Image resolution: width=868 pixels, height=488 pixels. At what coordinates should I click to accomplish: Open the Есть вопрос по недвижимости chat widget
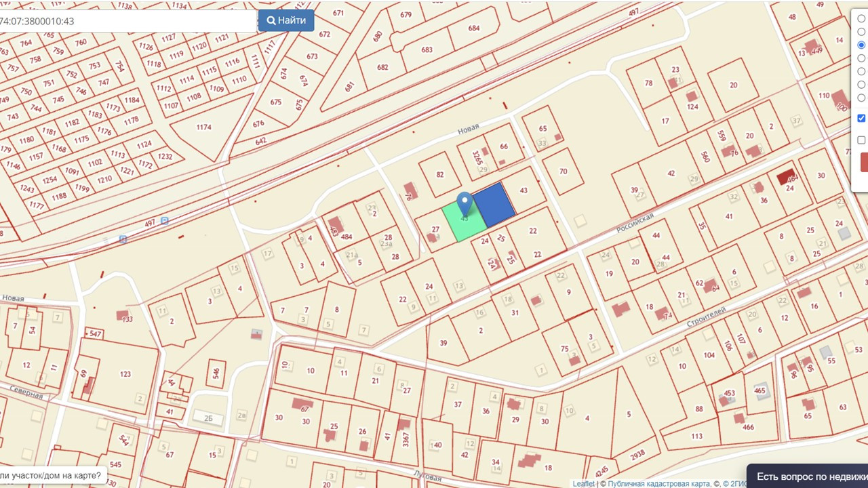click(x=808, y=476)
